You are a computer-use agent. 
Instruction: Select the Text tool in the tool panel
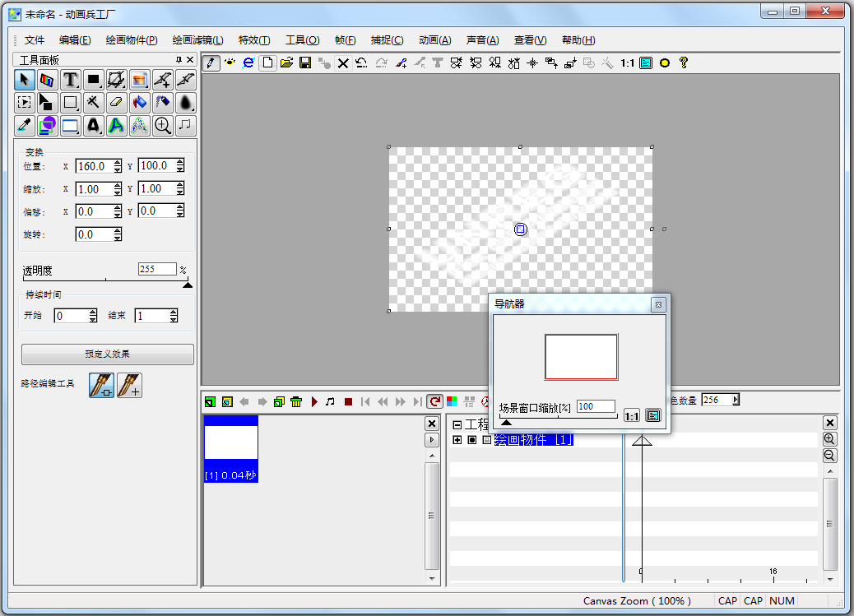click(71, 80)
